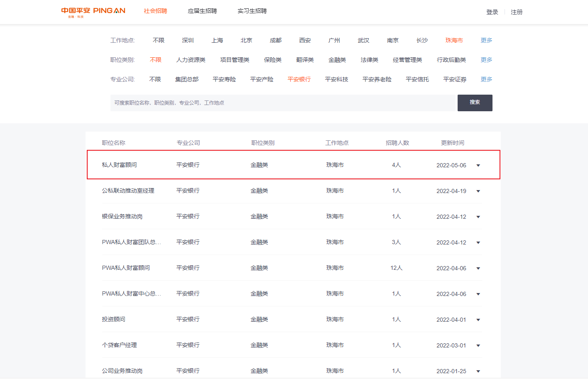Open the 私人财富顾问 job listing
The image size is (588, 379).
point(120,165)
